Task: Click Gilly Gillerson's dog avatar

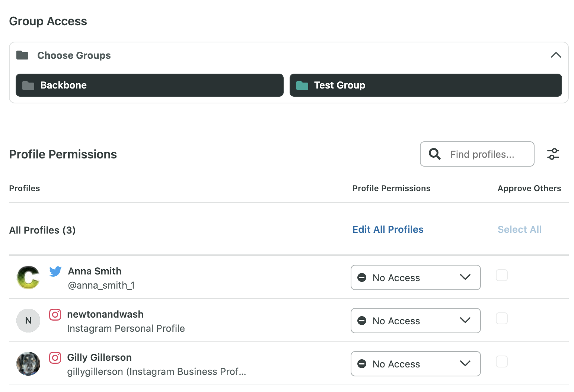Action: tap(28, 364)
